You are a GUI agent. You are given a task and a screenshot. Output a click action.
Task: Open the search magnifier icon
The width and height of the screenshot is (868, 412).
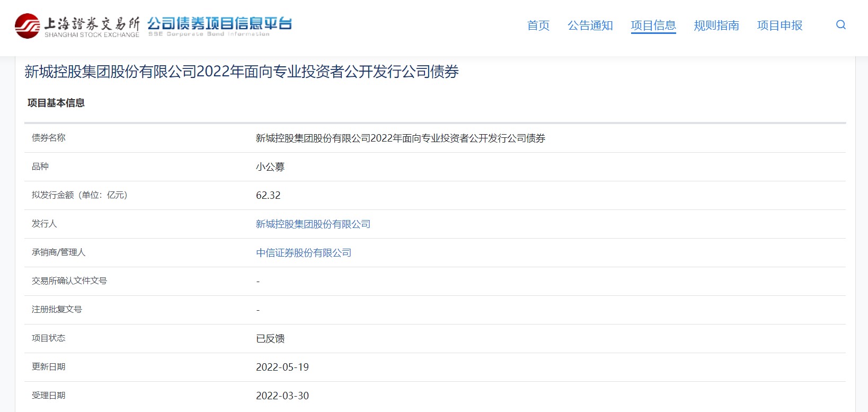pyautogui.click(x=840, y=25)
